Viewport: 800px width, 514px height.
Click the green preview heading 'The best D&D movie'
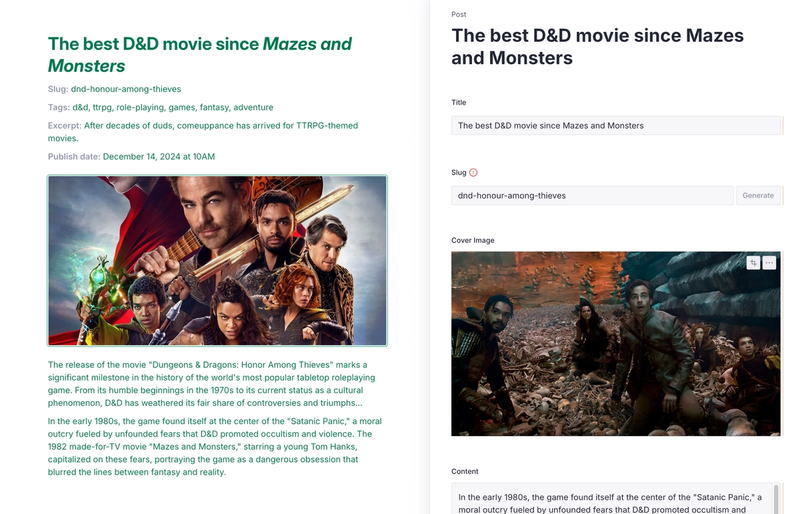[x=199, y=55]
